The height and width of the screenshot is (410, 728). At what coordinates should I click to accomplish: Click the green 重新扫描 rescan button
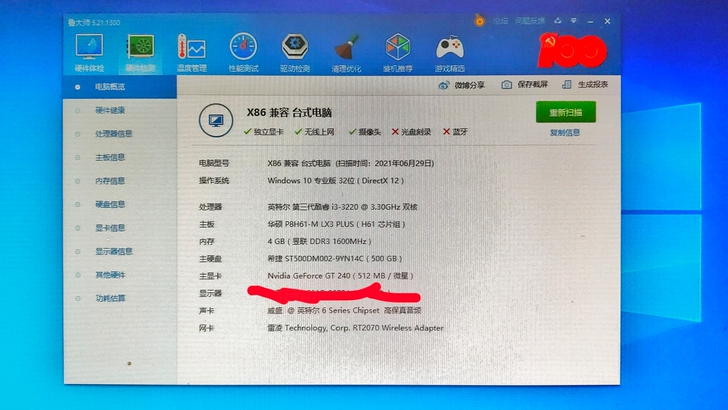pyautogui.click(x=566, y=112)
